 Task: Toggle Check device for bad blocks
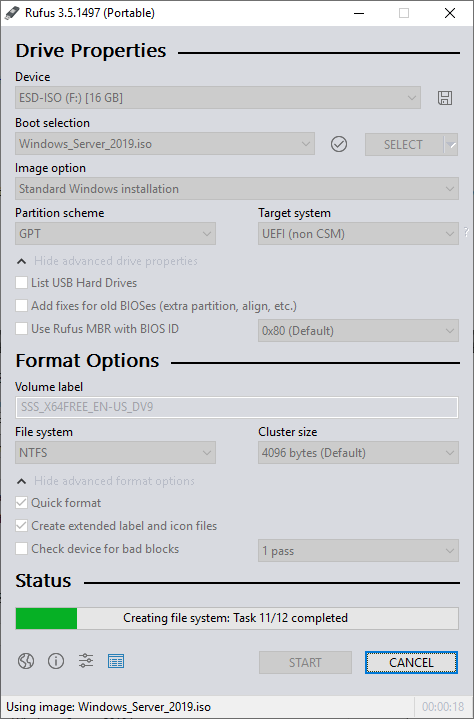21,548
